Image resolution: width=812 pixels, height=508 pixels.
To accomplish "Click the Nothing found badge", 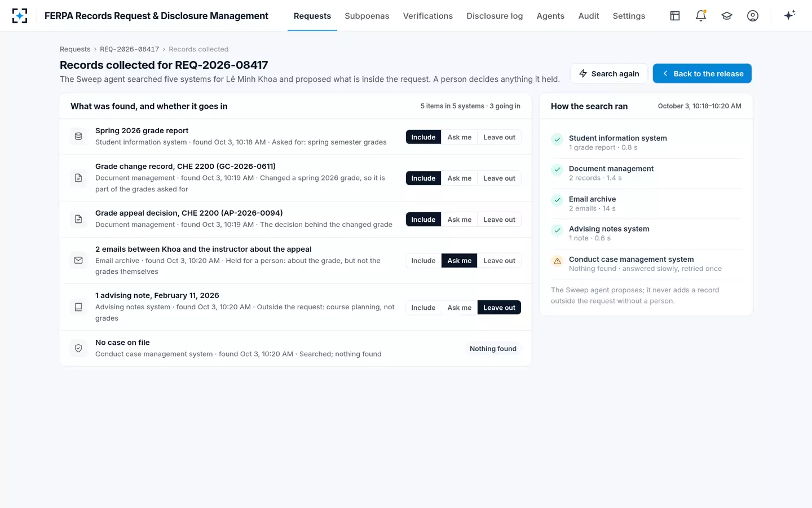I will click(493, 349).
